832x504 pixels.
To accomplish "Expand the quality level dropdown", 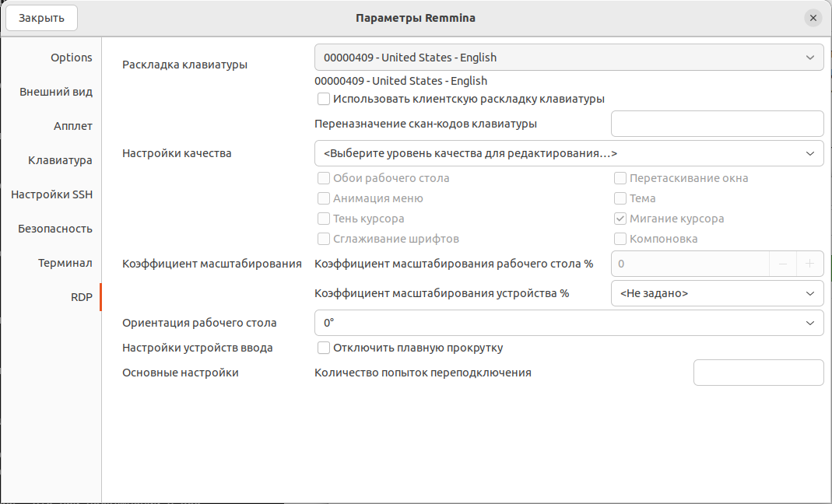I will point(569,153).
